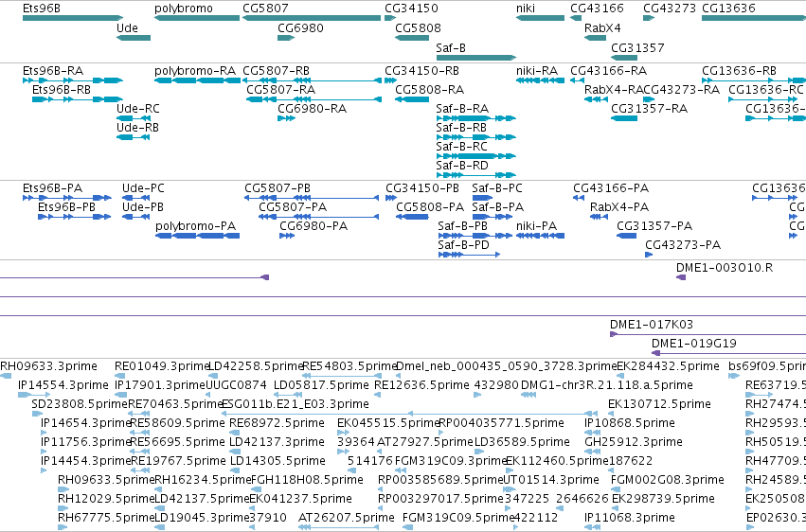Select transcript Ude-RB
The image size is (806, 532).
point(134,137)
